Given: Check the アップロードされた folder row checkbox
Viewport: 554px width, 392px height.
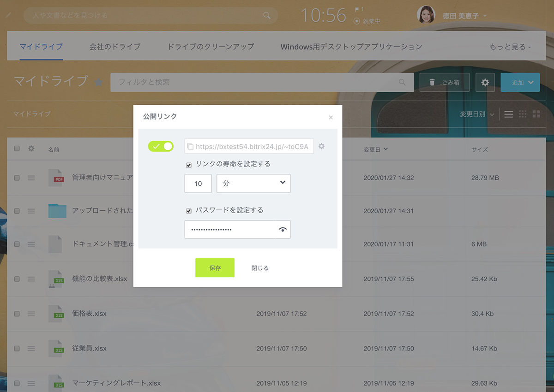Looking at the screenshot, I should [x=17, y=211].
